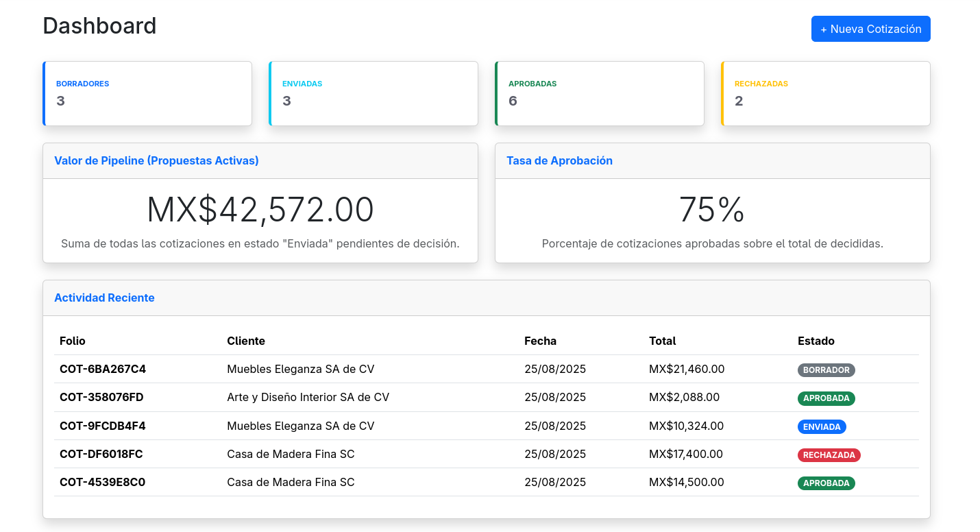Image resolution: width=980 pixels, height=532 pixels.
Task: View the Rechazadas statistics card
Action: (825, 93)
